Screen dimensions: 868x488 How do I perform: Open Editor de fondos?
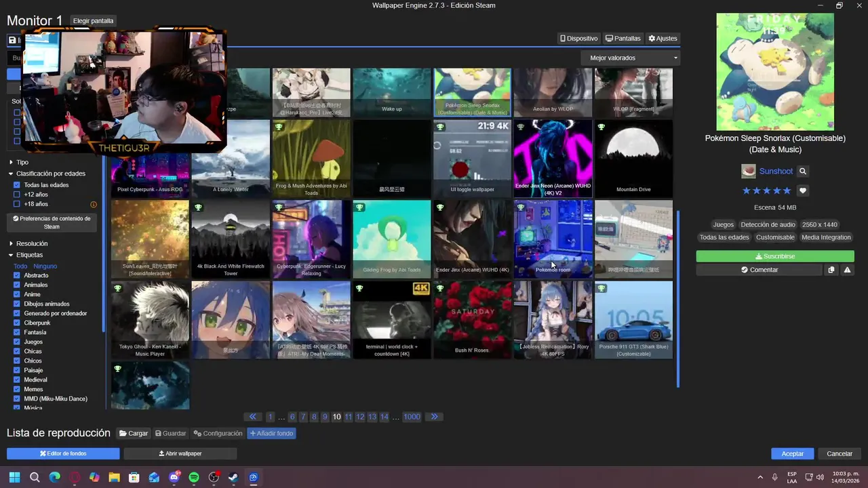pyautogui.click(x=63, y=453)
